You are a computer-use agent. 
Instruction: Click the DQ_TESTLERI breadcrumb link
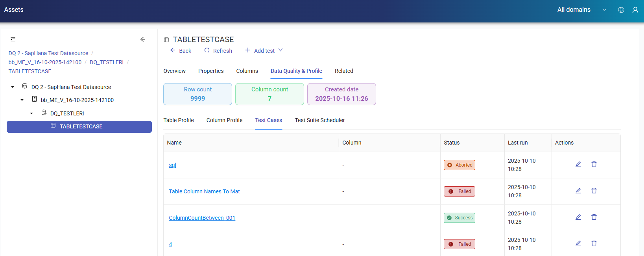106,62
